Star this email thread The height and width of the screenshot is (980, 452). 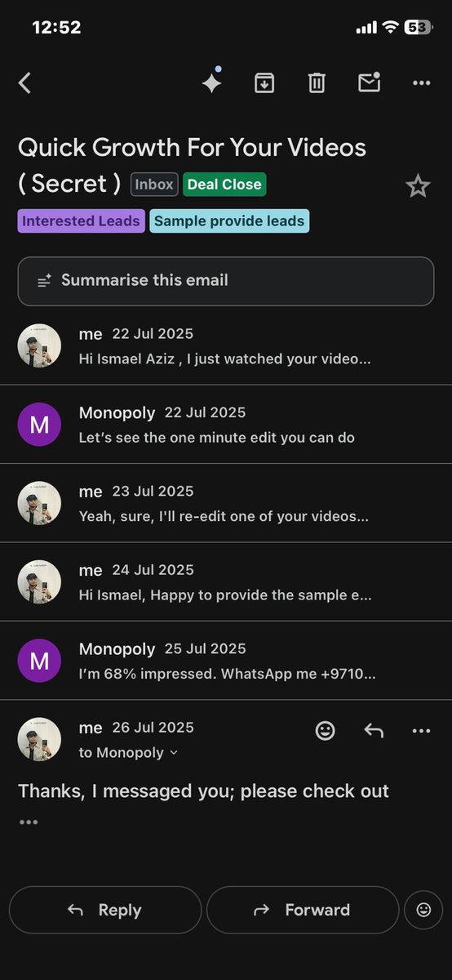pyautogui.click(x=418, y=186)
